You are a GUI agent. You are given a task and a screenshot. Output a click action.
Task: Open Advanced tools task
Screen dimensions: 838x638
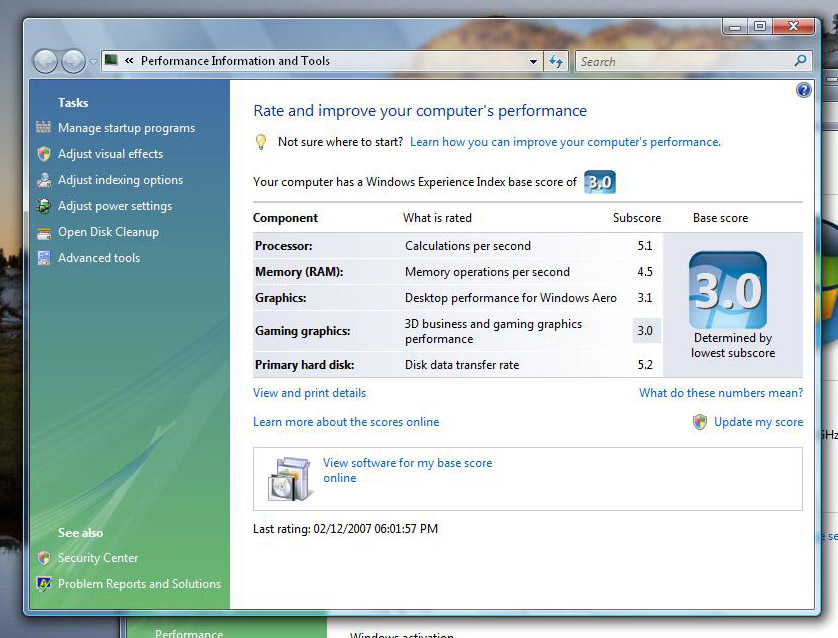point(99,258)
